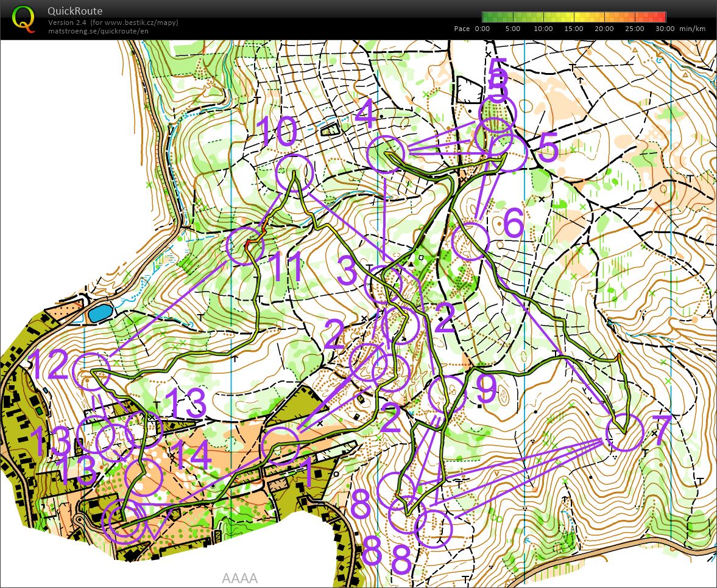Click the blue pond on the map
Screen dimensions: 717x588
[x=100, y=313]
